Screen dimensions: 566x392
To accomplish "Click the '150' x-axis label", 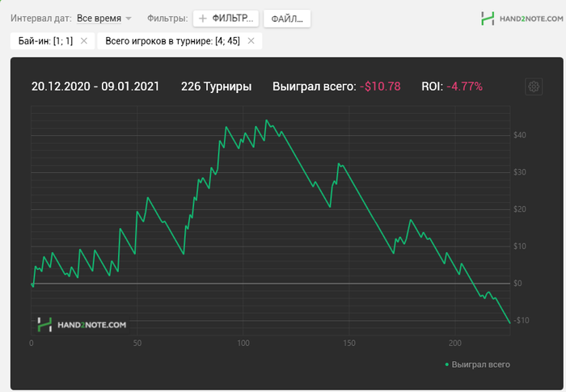I will [x=349, y=344].
